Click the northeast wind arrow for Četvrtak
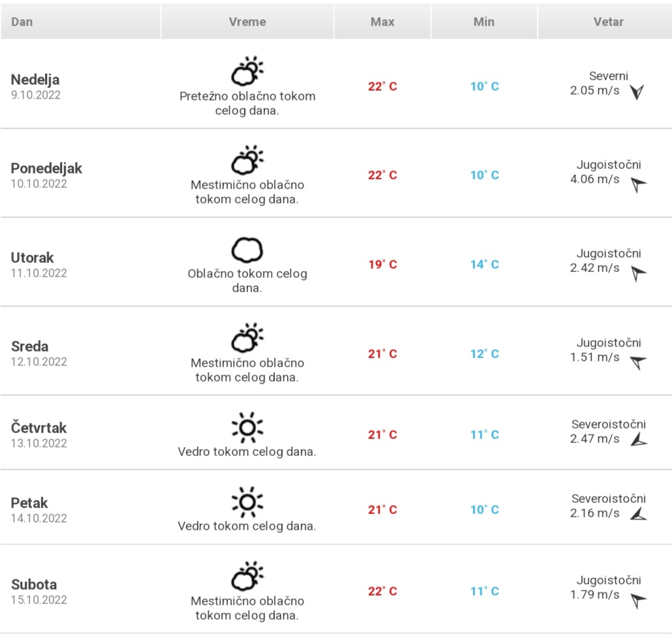This screenshot has width=672, height=636. coord(638,440)
